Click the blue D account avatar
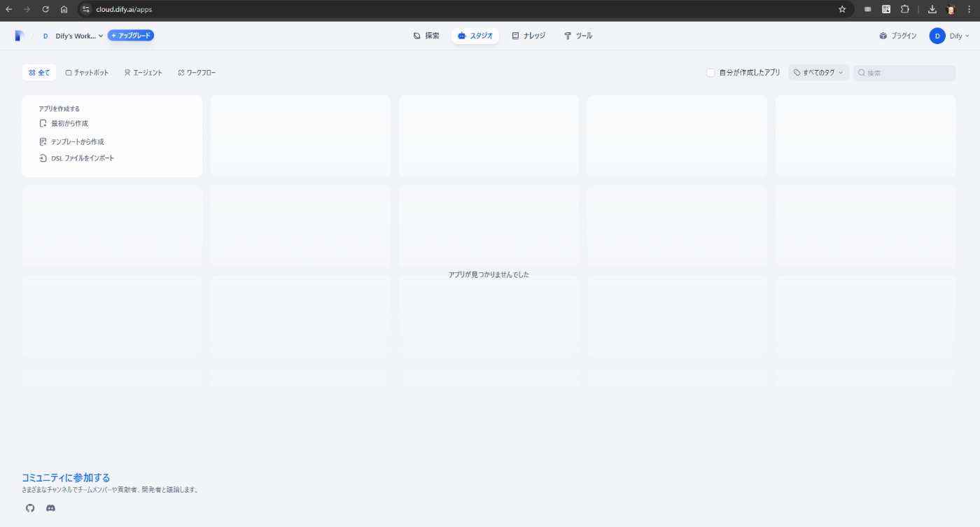The height and width of the screenshot is (527, 980). click(x=937, y=36)
